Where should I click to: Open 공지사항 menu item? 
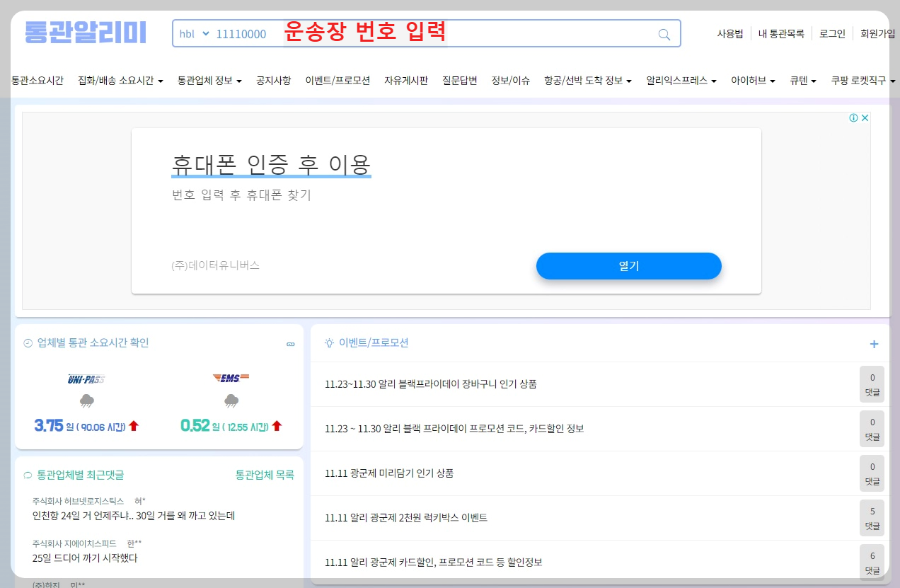coord(273,80)
